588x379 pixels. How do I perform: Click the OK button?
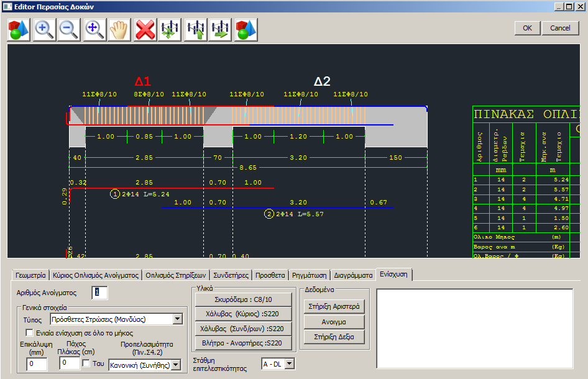(x=527, y=28)
